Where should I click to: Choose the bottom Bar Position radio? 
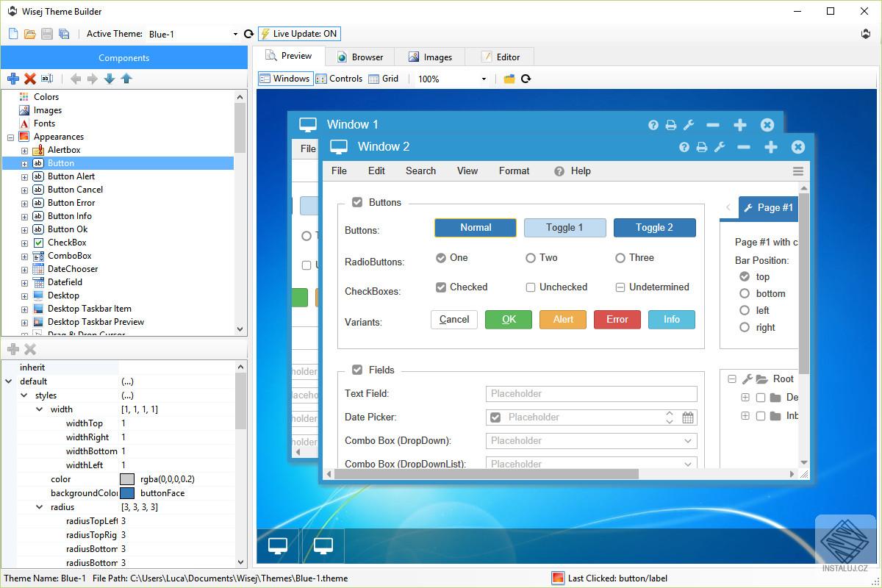click(x=745, y=293)
